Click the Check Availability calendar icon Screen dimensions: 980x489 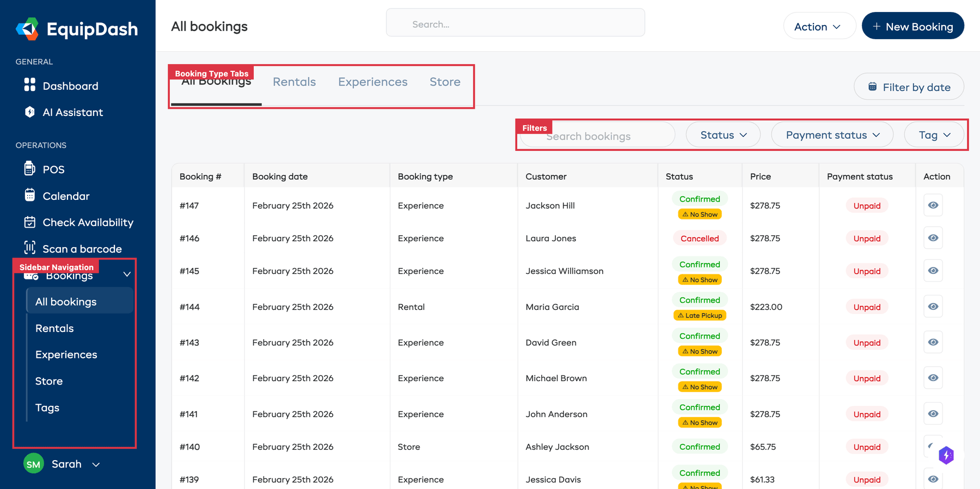30,222
